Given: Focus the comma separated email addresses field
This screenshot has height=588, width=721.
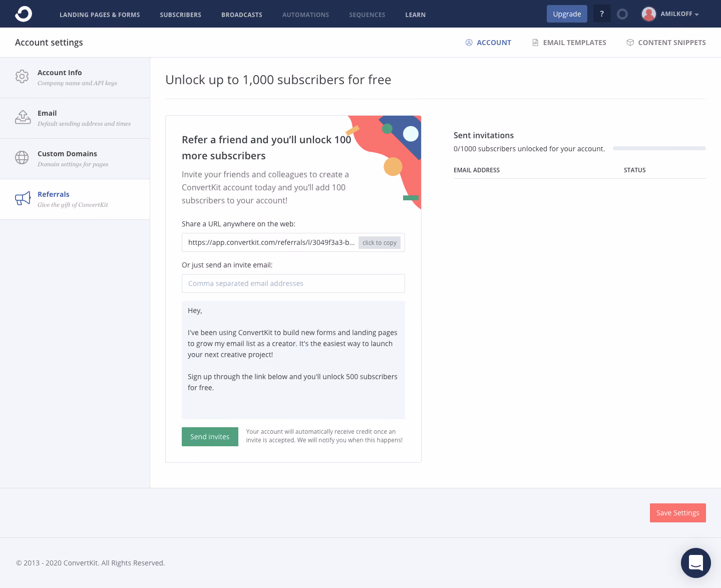Looking at the screenshot, I should [x=293, y=283].
